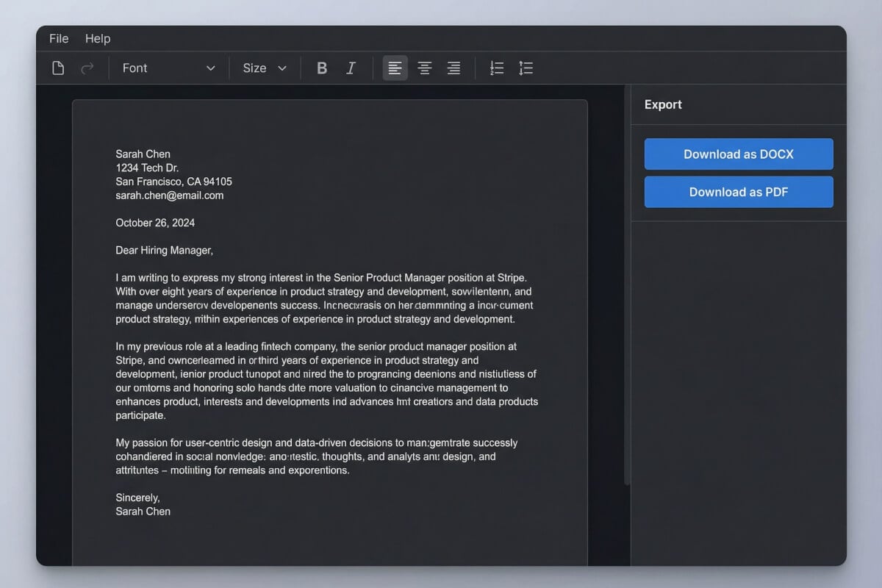Screen dimensions: 882x588
Task: Open the Font dropdown
Action: point(168,68)
